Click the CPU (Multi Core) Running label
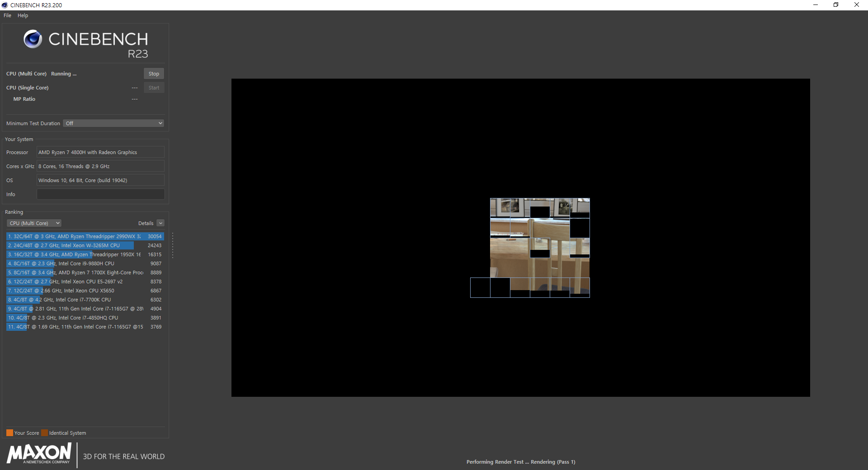Image resolution: width=868 pixels, height=470 pixels. pos(41,74)
